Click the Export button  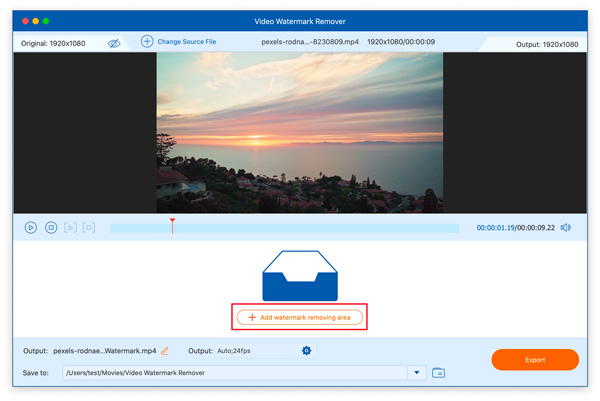tap(535, 359)
